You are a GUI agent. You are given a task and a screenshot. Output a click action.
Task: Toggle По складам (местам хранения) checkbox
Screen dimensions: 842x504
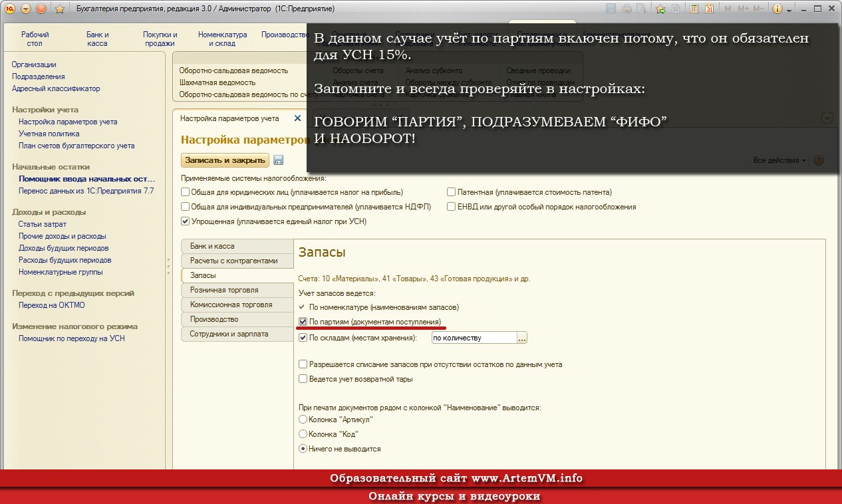pyautogui.click(x=303, y=338)
